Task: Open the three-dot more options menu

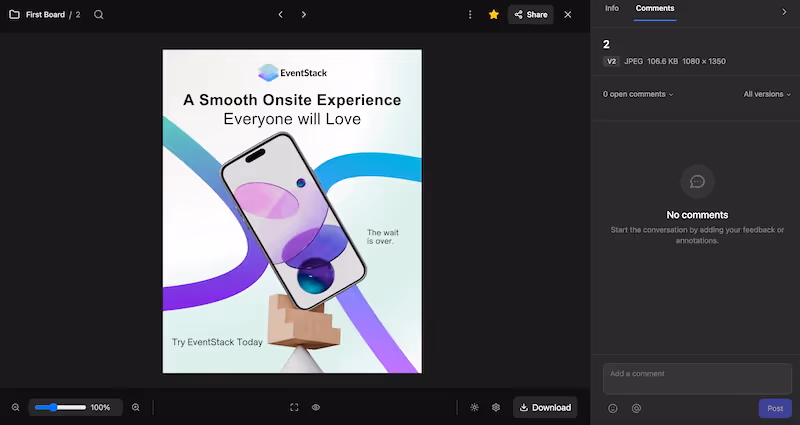Action: click(x=470, y=15)
